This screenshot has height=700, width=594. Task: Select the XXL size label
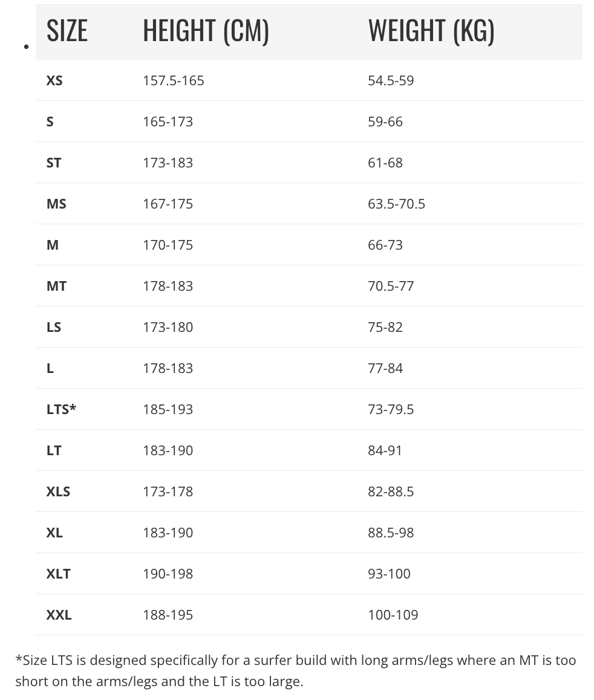[x=59, y=615]
